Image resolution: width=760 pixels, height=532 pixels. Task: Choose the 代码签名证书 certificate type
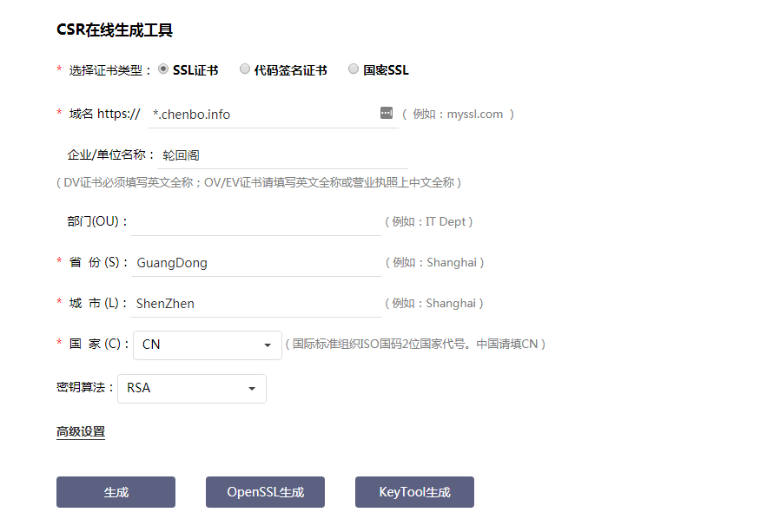click(x=245, y=69)
